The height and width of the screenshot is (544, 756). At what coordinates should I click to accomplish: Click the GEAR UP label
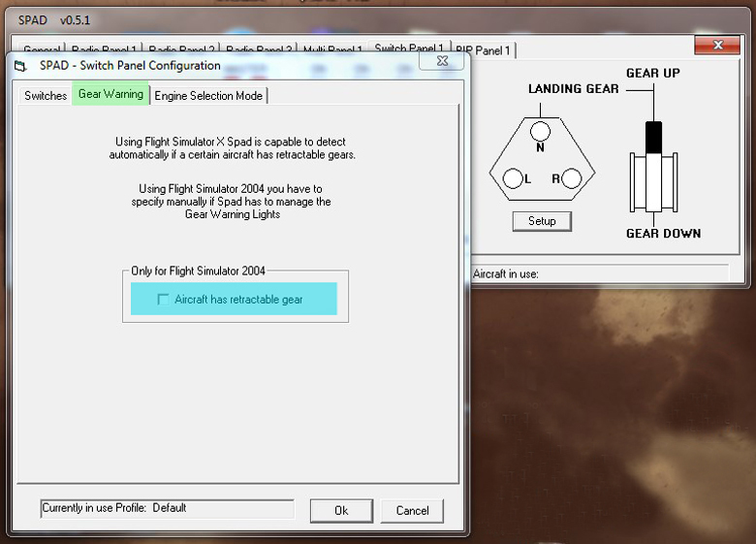click(x=653, y=74)
